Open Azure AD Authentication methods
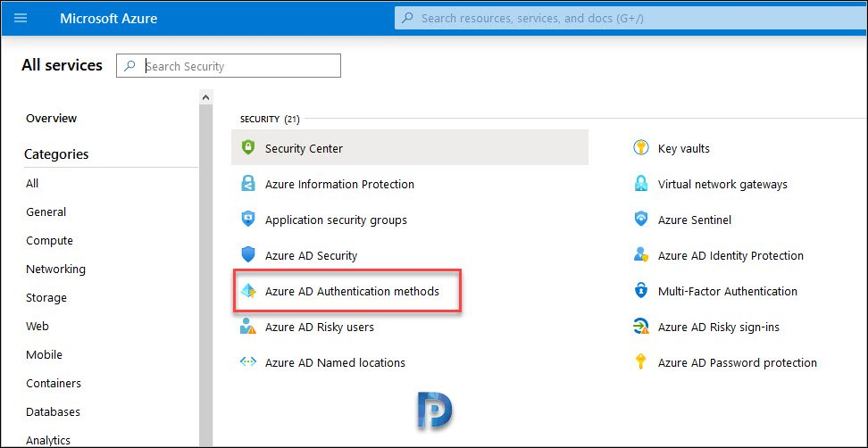This screenshot has width=868, height=448. [x=352, y=291]
